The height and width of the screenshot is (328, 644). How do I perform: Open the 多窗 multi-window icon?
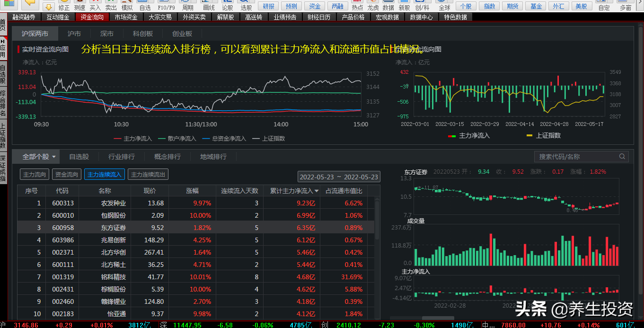626,5
